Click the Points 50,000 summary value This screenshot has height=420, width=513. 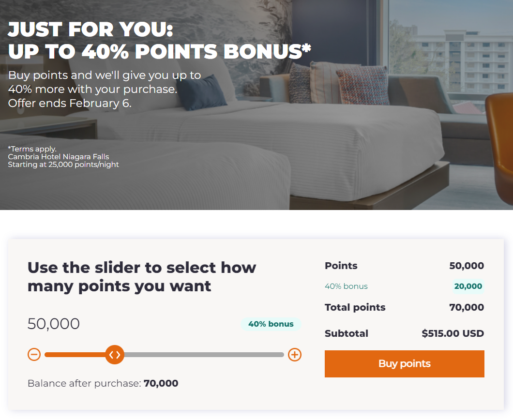tap(467, 266)
